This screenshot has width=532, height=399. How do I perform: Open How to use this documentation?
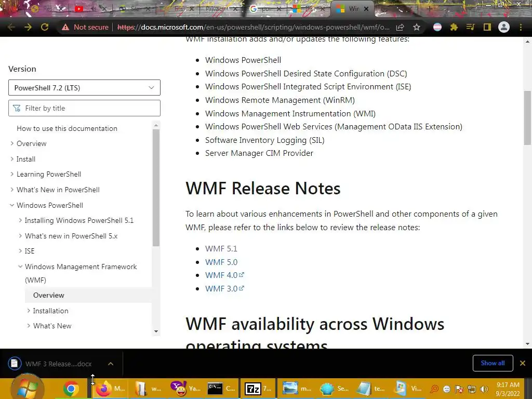[67, 129]
